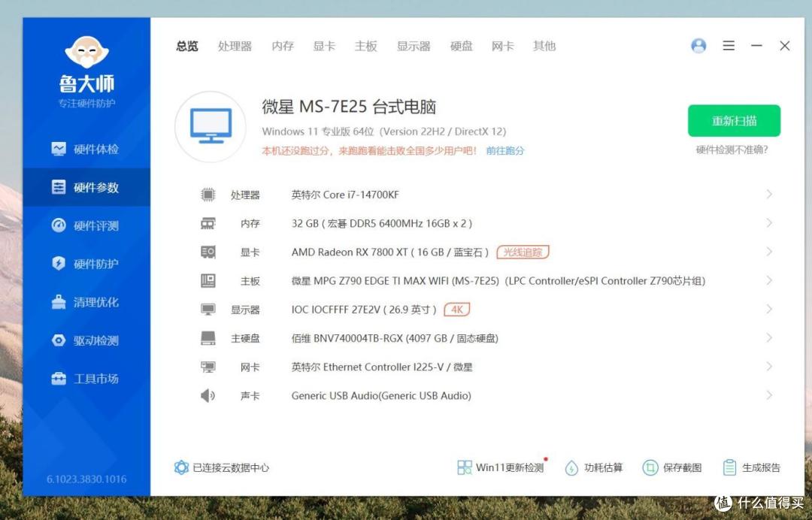
Task: Expand the 处理器 i7-14700KF row chevron
Action: [769, 194]
